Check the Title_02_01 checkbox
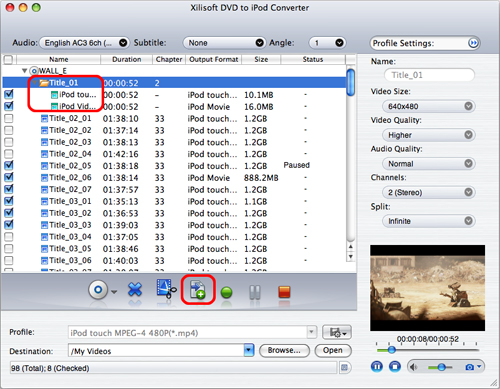Screen dimensions: 500x389 click(x=9, y=118)
